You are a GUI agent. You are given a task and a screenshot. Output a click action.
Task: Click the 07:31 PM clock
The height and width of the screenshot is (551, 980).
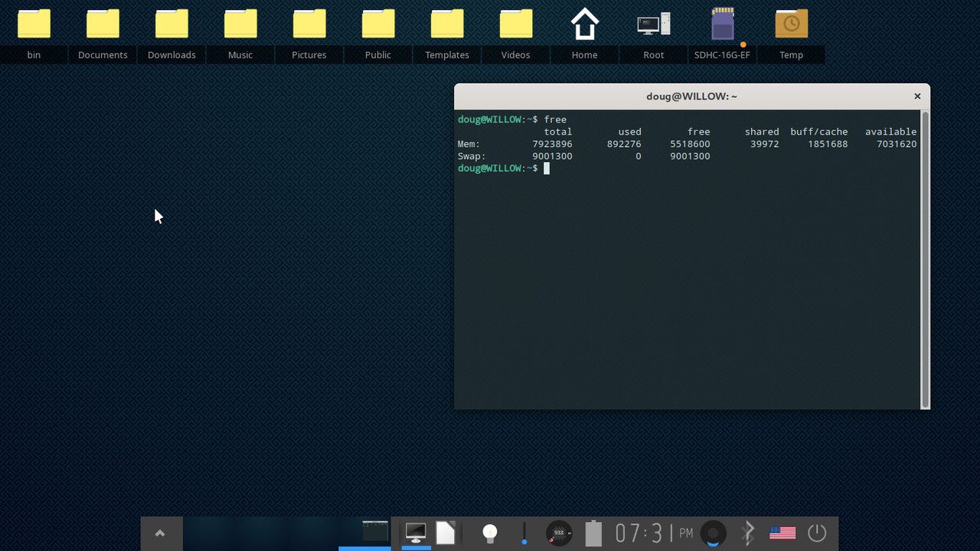point(655,533)
